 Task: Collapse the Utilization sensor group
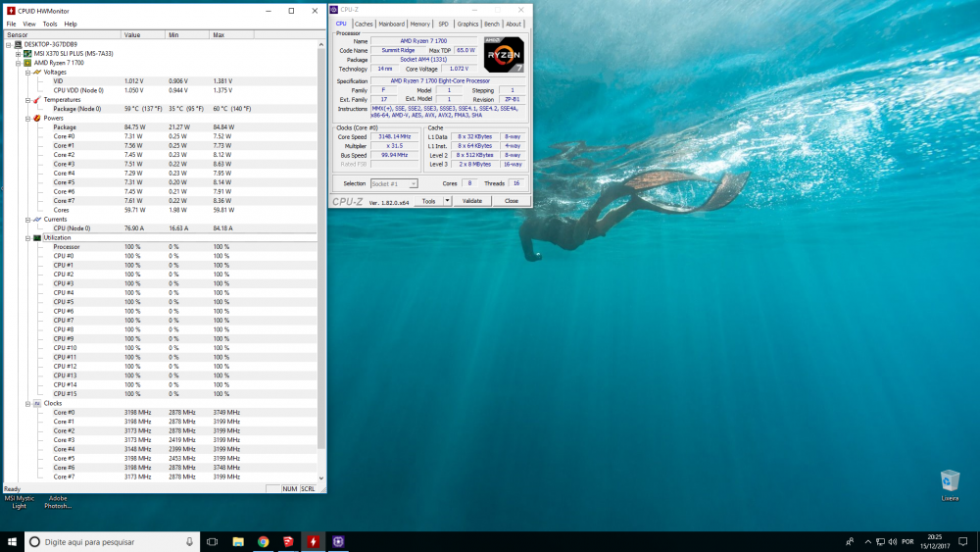point(27,237)
